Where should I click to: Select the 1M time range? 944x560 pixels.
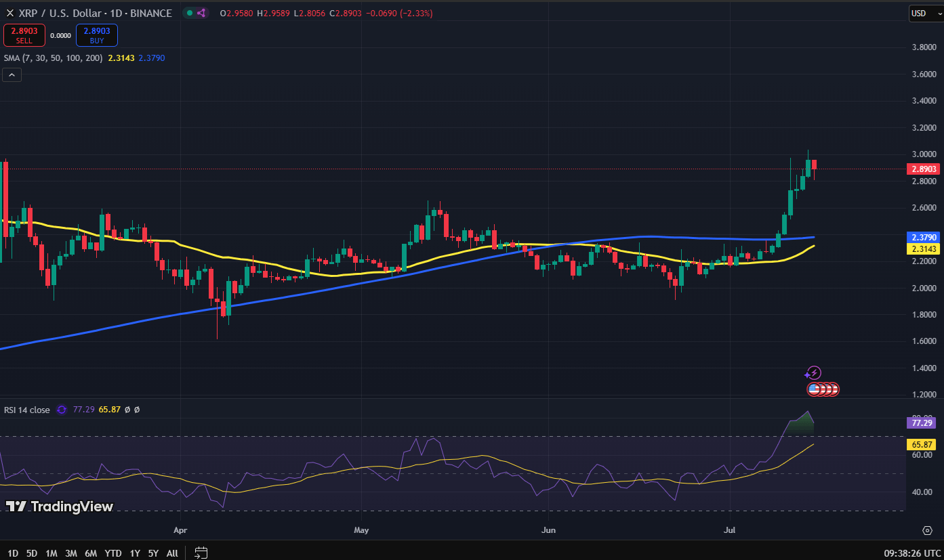click(x=51, y=553)
